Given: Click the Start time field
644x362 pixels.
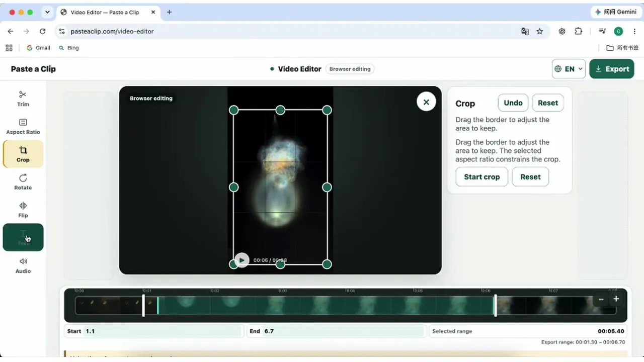Looking at the screenshot, I should pyautogui.click(x=154, y=331).
